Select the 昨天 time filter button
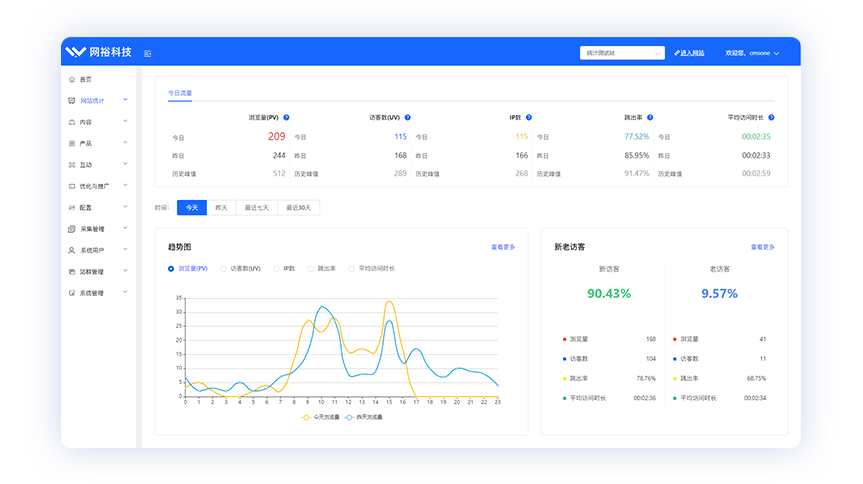The image size is (863, 484). [221, 208]
